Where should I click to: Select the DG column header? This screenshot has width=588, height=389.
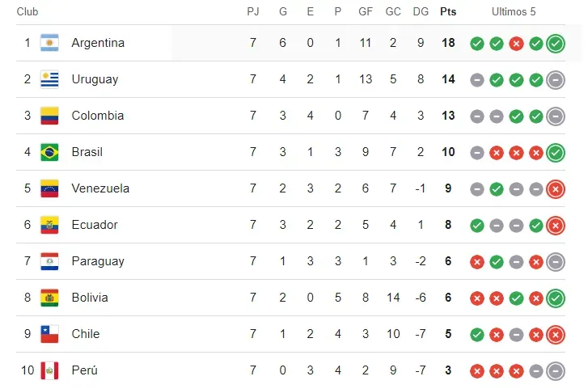(421, 12)
